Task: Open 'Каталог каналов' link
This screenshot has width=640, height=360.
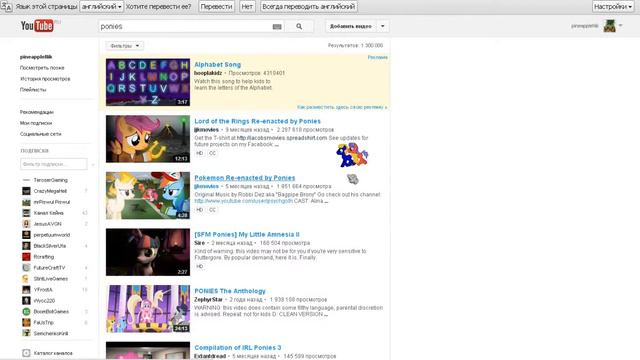Action: click(53, 353)
